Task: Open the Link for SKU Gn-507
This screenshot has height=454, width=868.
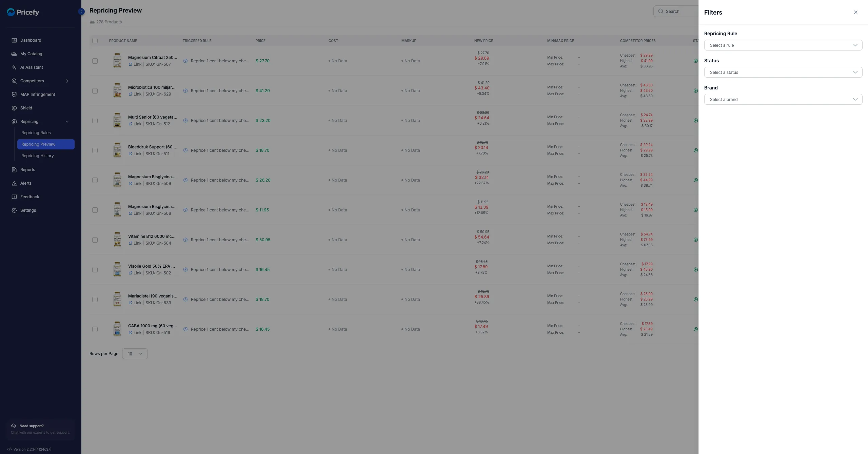Action: (x=135, y=64)
